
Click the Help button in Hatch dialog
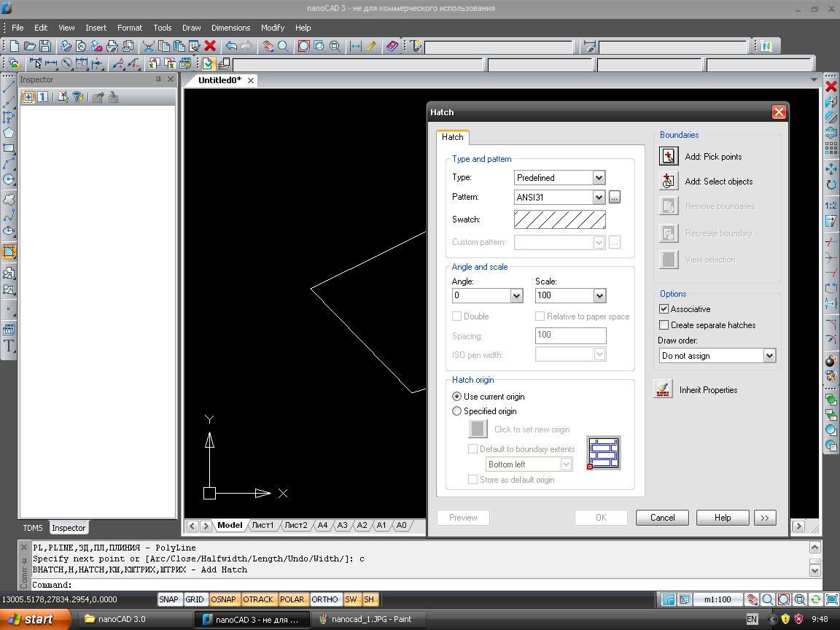coord(722,518)
